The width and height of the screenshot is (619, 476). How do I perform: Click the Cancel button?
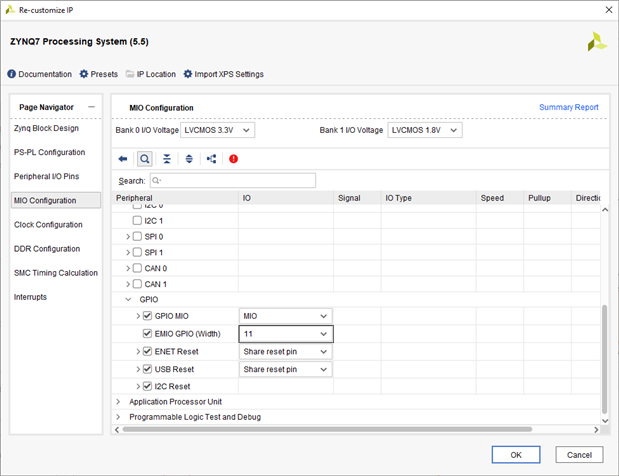(x=579, y=455)
